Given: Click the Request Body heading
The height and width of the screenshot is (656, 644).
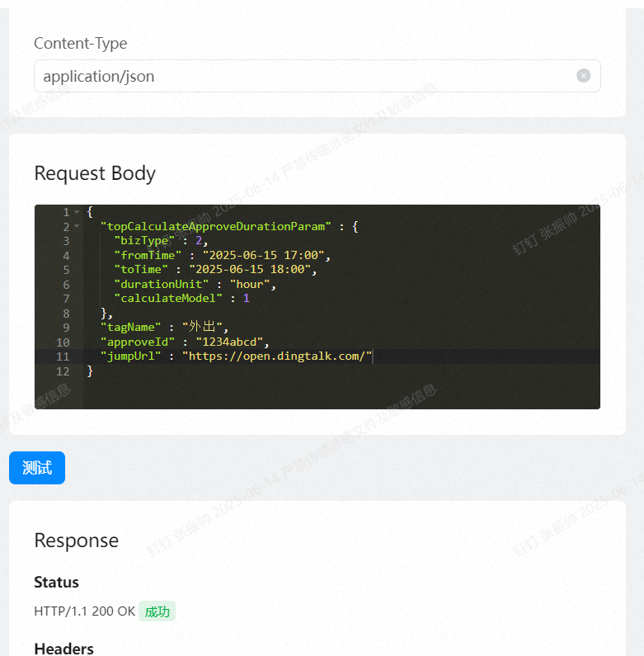Looking at the screenshot, I should click(x=95, y=173).
